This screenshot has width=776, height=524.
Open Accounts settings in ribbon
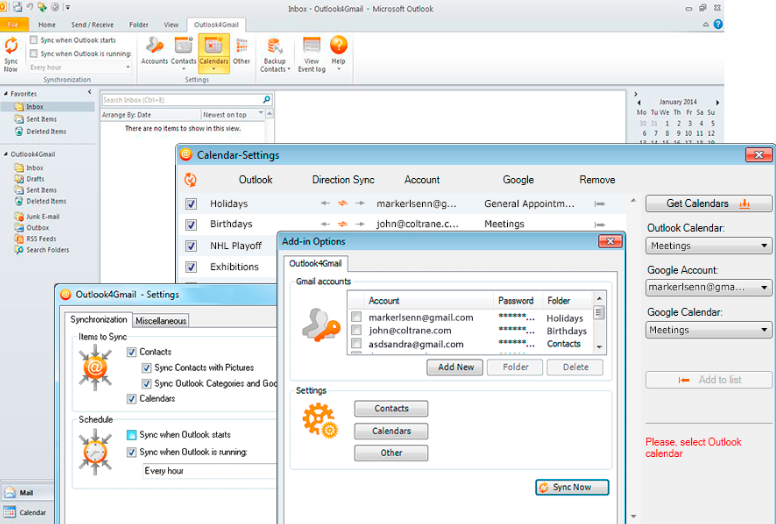coord(154,51)
